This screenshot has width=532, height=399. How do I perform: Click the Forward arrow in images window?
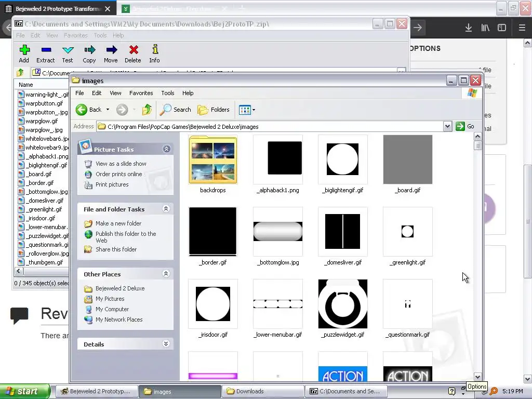click(122, 110)
